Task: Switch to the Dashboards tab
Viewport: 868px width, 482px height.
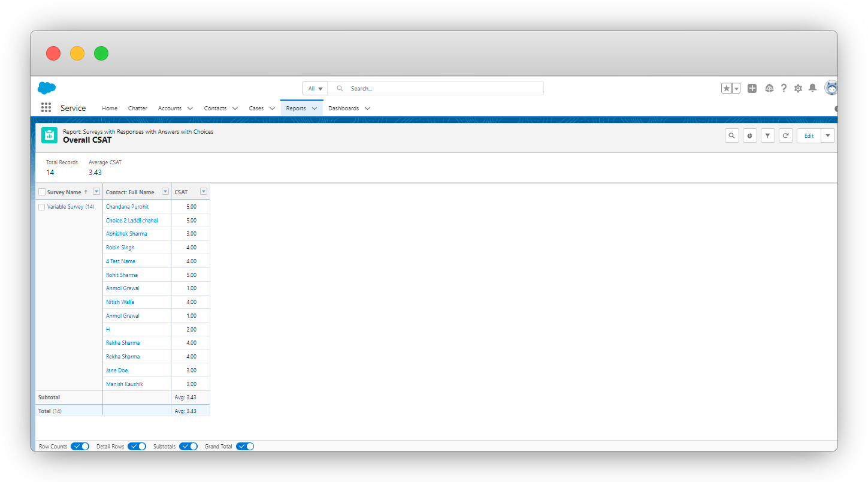Action: coord(344,108)
